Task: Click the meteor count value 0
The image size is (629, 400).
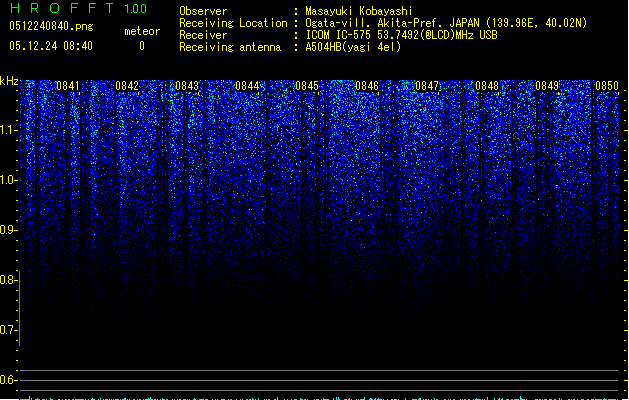Action: [x=142, y=46]
